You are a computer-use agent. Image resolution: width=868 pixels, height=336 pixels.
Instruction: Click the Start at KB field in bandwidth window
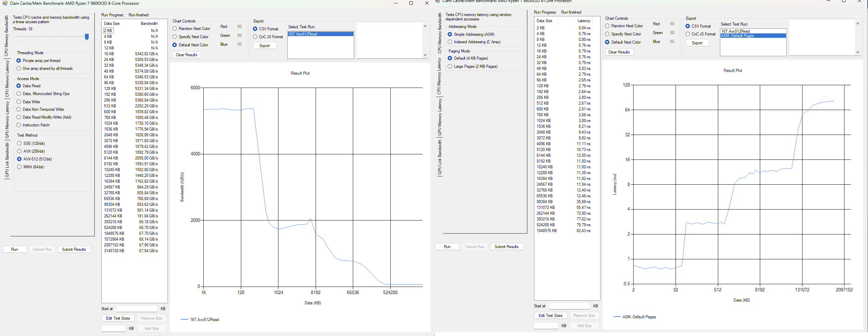click(x=137, y=309)
